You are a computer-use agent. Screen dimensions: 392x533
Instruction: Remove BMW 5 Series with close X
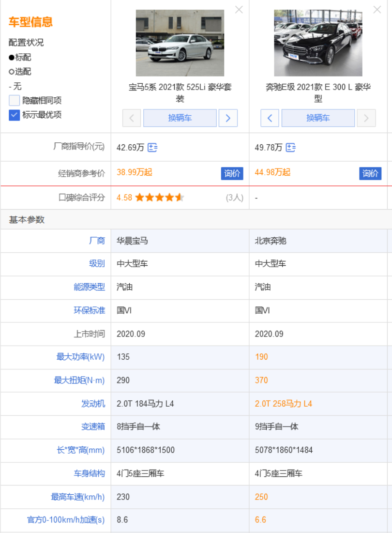[239, 10]
